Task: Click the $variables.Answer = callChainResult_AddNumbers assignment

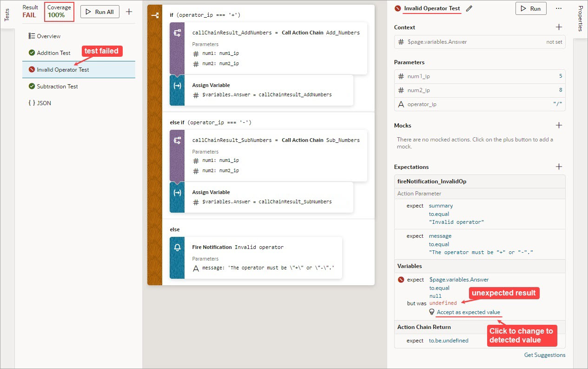Action: point(267,94)
